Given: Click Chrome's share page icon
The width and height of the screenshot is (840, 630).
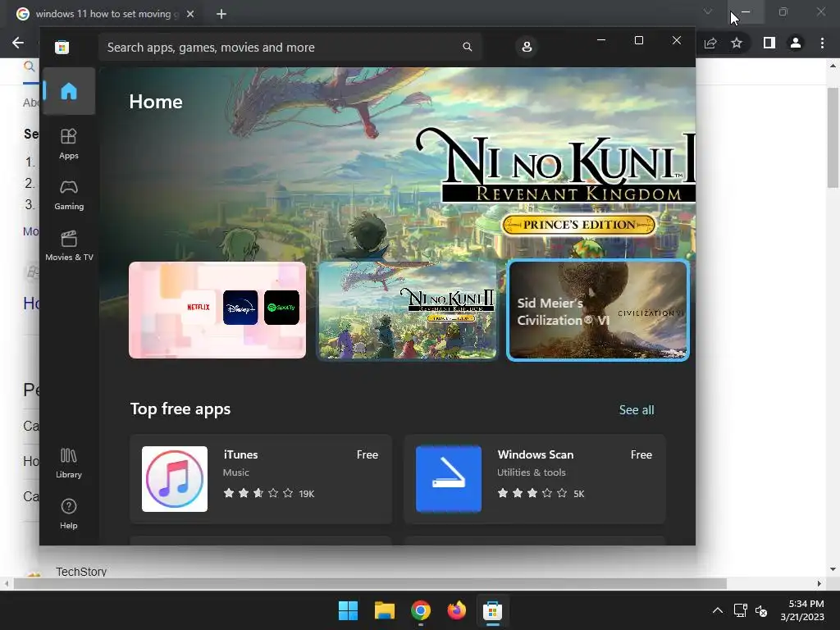Looking at the screenshot, I should 710,43.
